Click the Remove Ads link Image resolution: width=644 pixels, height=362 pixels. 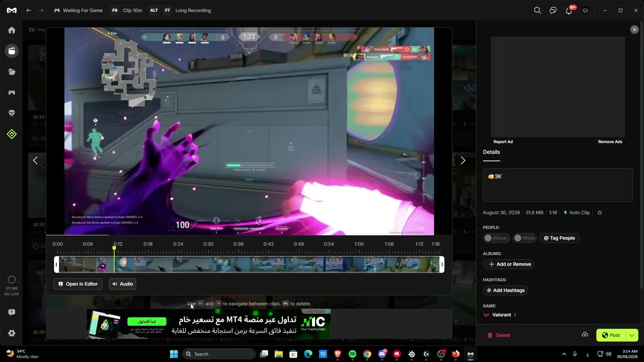point(610,142)
